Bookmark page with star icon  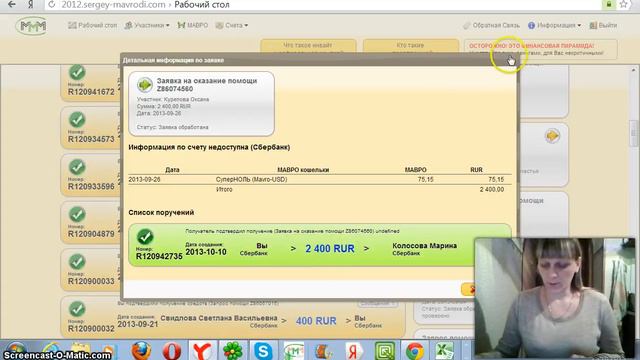click(x=623, y=4)
